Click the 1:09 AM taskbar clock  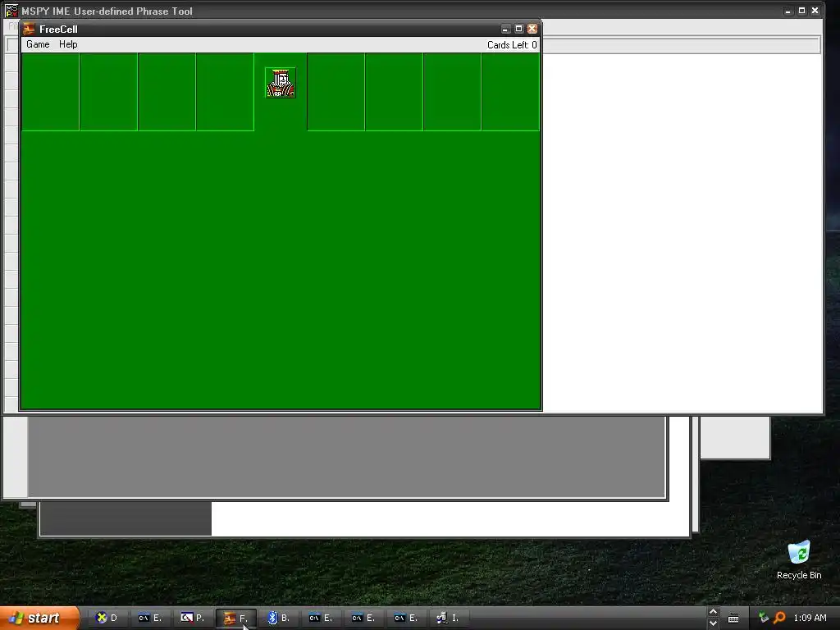point(810,618)
